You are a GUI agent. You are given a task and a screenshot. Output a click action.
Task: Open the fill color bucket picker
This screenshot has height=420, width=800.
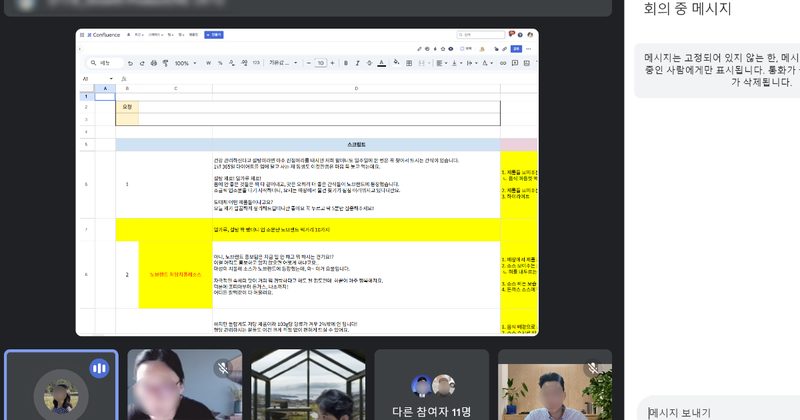pyautogui.click(x=396, y=62)
